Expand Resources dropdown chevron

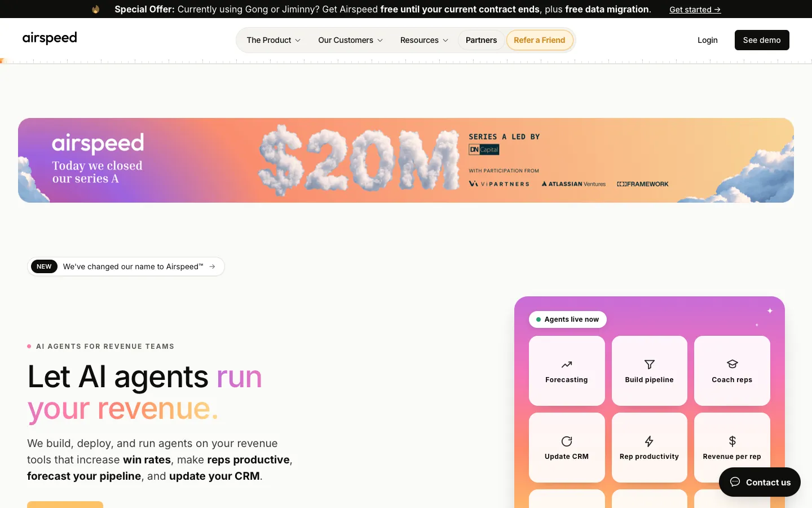pos(445,41)
